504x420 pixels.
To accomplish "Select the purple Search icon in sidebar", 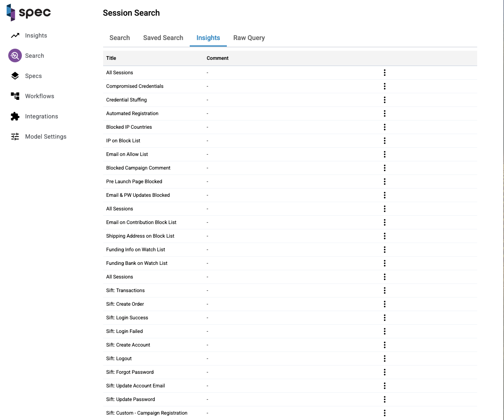I will (x=15, y=56).
